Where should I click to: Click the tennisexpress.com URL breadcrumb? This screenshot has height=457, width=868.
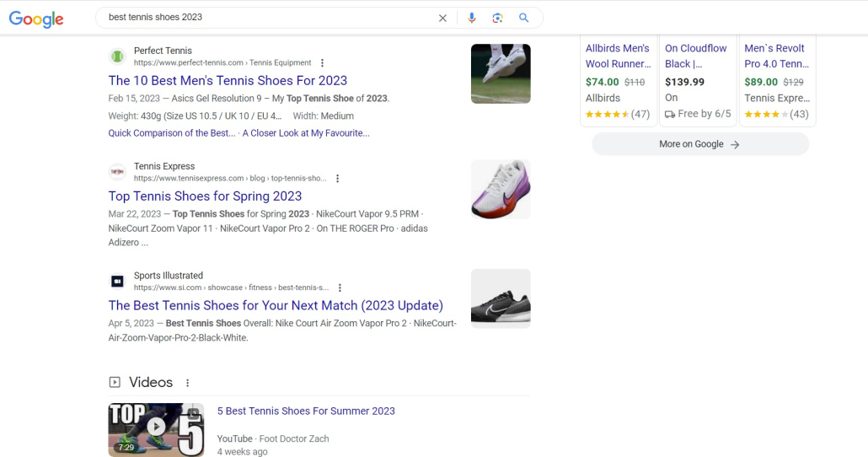pyautogui.click(x=230, y=179)
